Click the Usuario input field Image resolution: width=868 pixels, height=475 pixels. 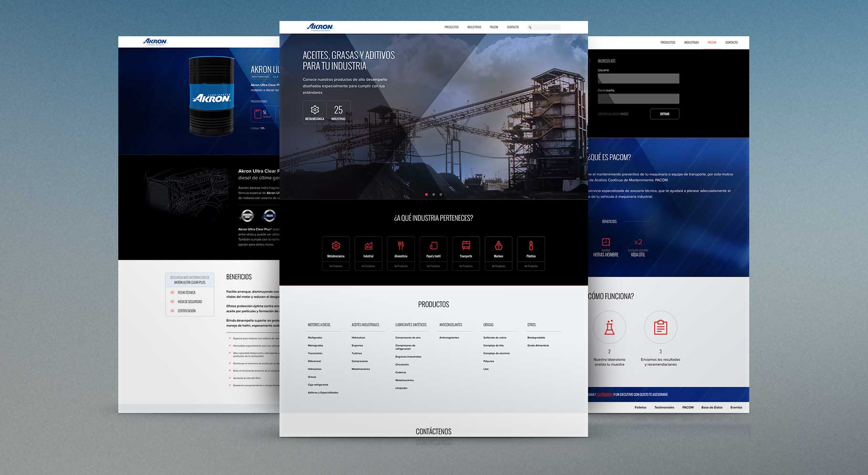coord(638,79)
